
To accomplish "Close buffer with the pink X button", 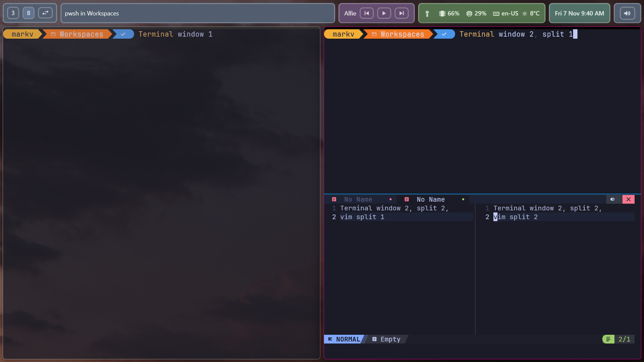I will click(628, 199).
